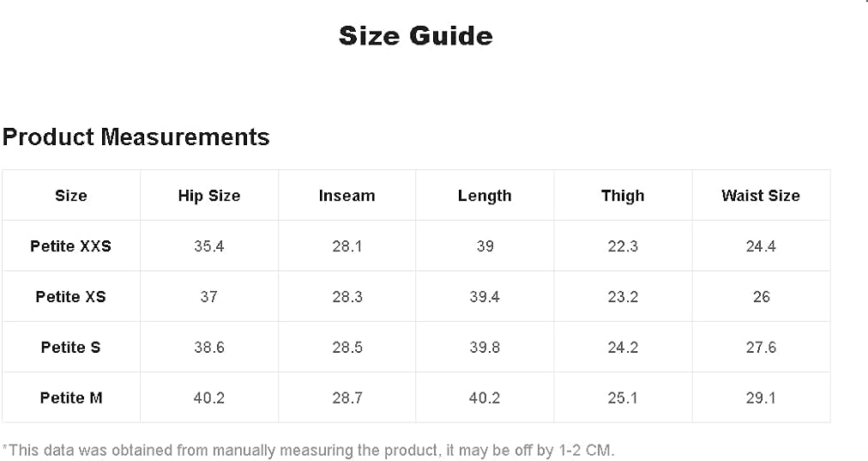Click the Size Guide heading
This screenshot has height=461, width=868.
(415, 36)
